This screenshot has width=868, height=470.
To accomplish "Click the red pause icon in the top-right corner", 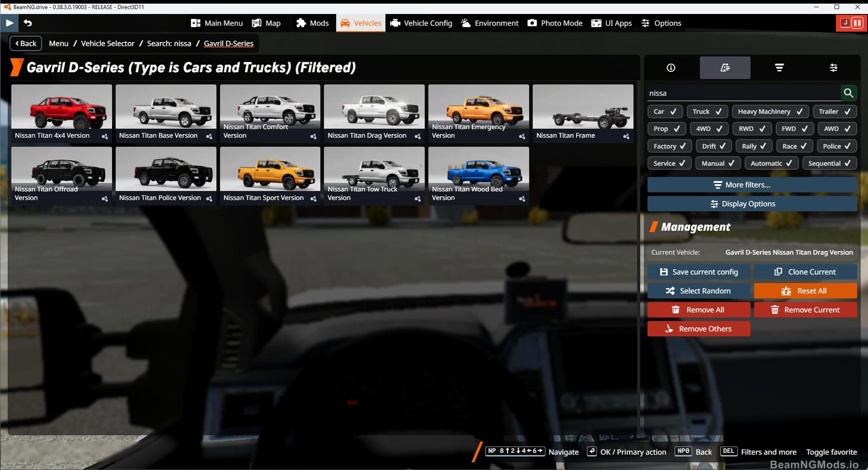I will click(x=857, y=23).
